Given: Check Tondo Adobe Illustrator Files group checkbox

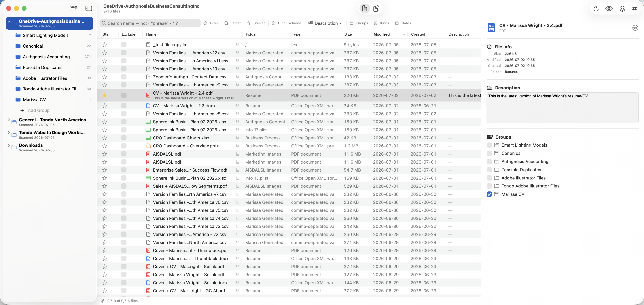Looking at the screenshot, I should (x=489, y=186).
